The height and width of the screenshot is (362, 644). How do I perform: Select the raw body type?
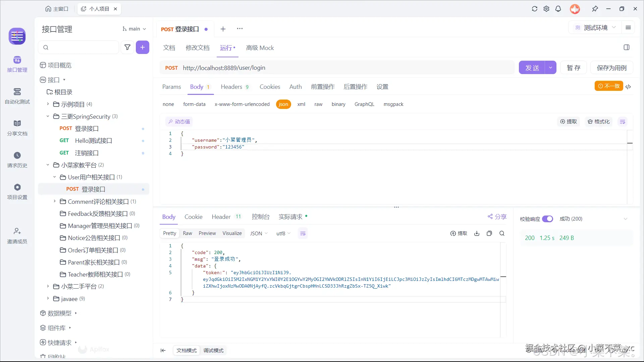click(x=318, y=104)
